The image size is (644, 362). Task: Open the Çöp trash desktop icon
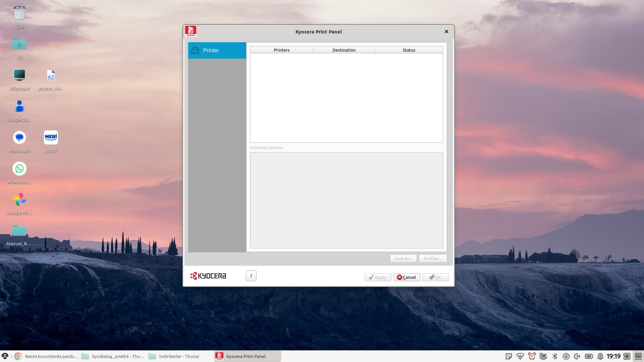(19, 14)
